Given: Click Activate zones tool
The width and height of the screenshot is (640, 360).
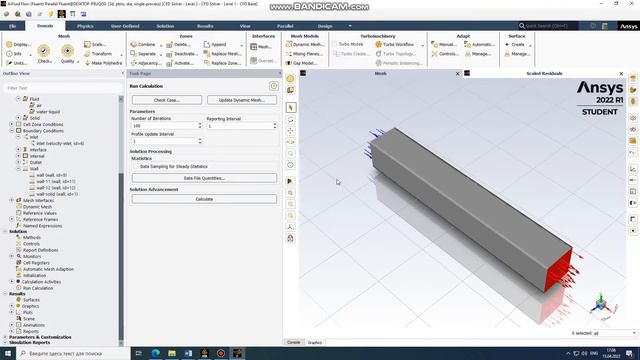Looking at the screenshot, I should tap(180, 63).
